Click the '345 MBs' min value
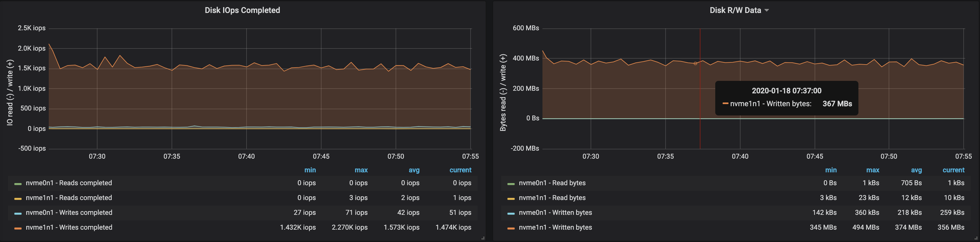The height and width of the screenshot is (242, 980). click(x=823, y=227)
